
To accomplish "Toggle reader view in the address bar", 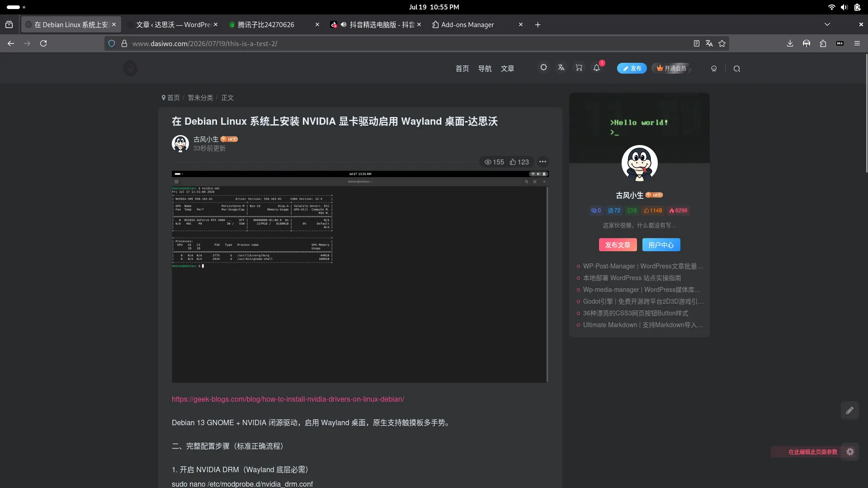I will click(x=696, y=43).
